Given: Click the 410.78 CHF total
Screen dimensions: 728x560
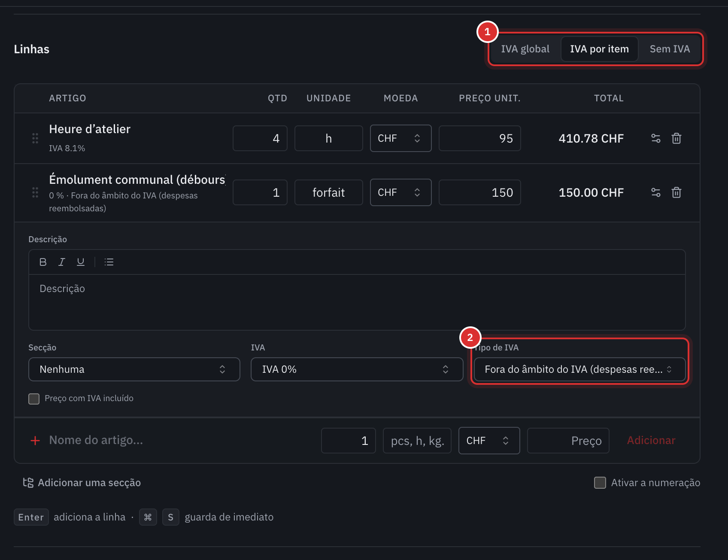Looking at the screenshot, I should 591,138.
